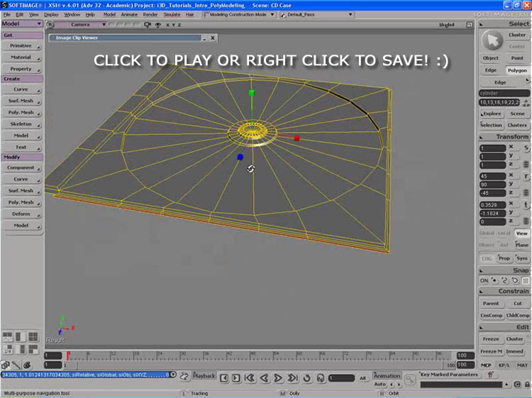532x398 pixels.
Task: Expand the Primitive menu in Get section
Action: coord(21,45)
